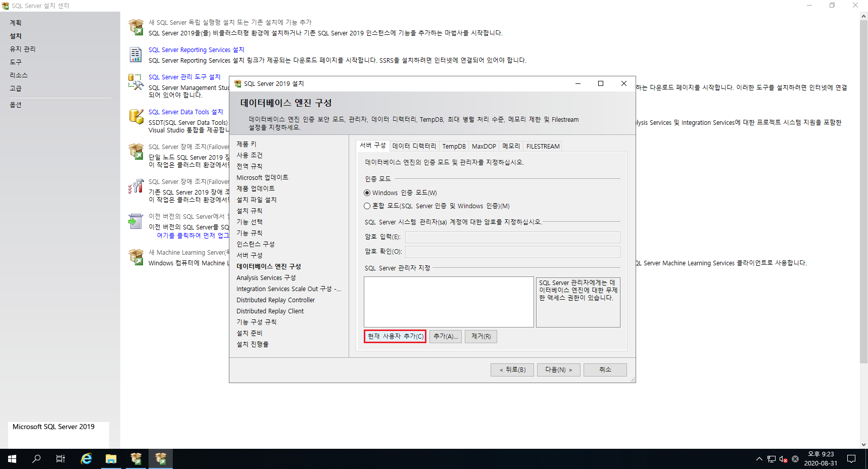This screenshot has height=469, width=868.
Task: Select the Analysis Services 구성 step
Action: [266, 277]
